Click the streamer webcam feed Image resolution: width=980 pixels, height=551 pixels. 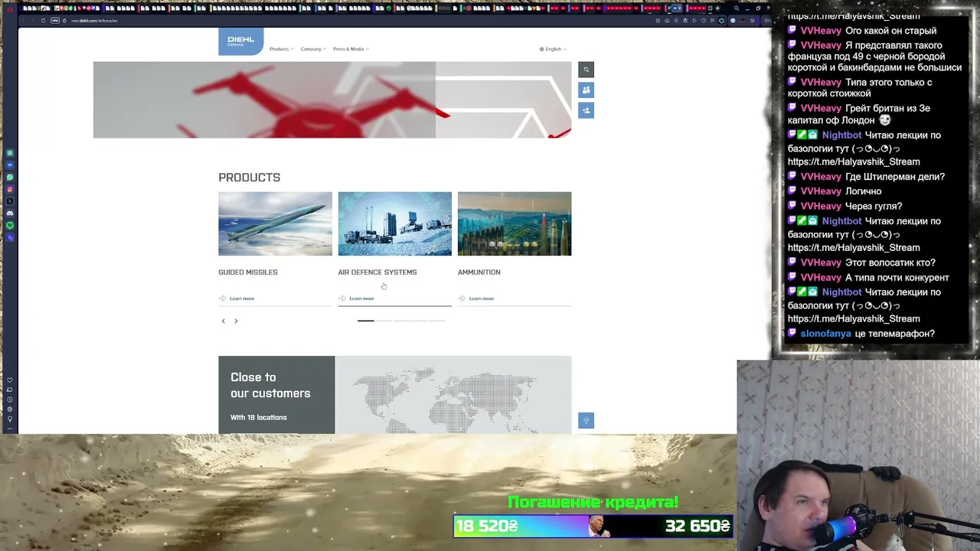point(858,456)
